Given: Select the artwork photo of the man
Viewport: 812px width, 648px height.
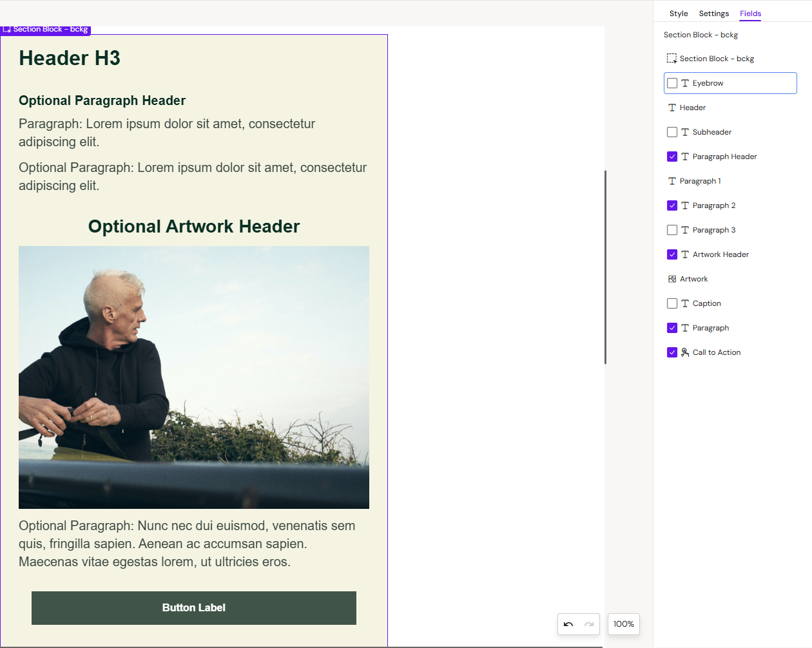Looking at the screenshot, I should point(194,377).
